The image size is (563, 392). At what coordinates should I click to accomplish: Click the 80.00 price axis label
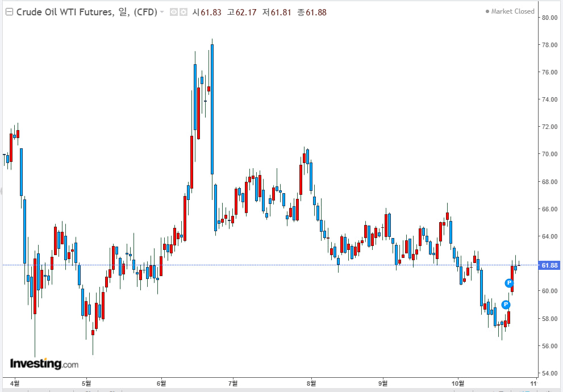(549, 18)
